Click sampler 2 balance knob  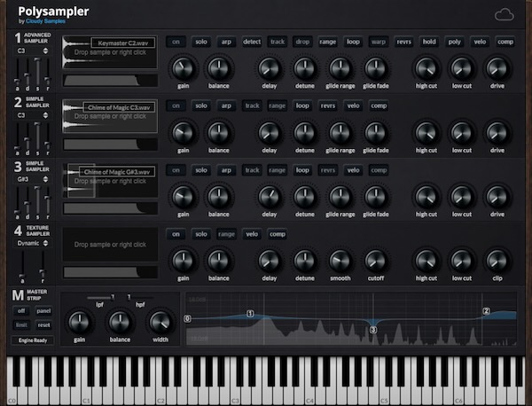pos(218,133)
